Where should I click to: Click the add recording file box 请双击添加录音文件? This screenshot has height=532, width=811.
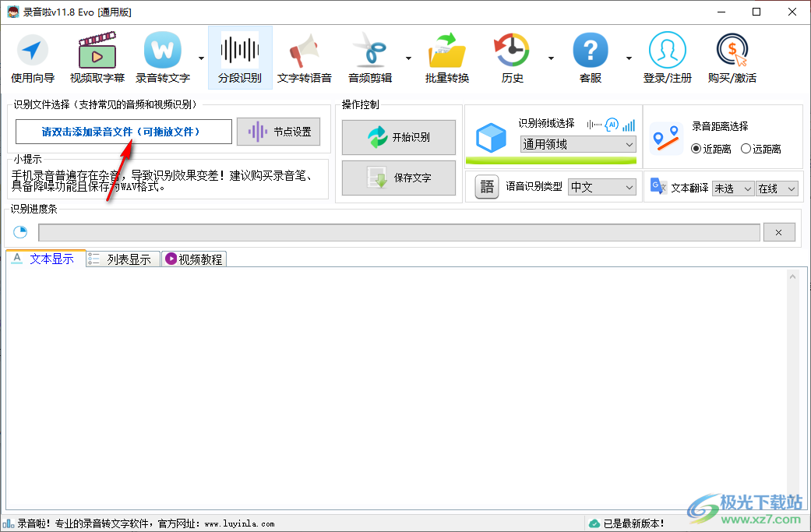click(x=124, y=132)
